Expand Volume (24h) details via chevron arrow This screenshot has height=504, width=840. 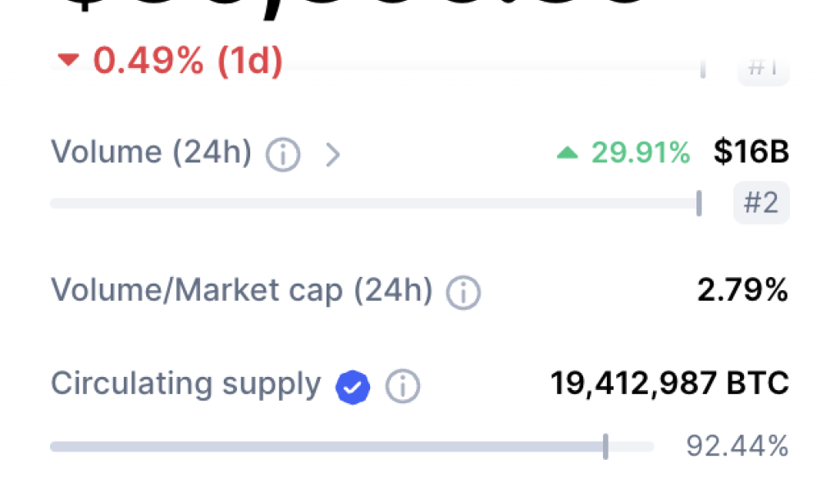click(x=334, y=154)
